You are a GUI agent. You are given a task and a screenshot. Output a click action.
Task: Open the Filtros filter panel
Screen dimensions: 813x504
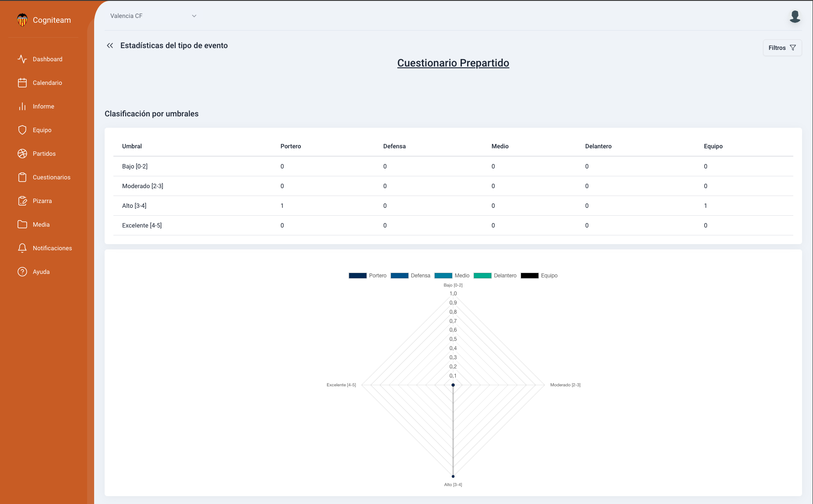[x=782, y=48]
